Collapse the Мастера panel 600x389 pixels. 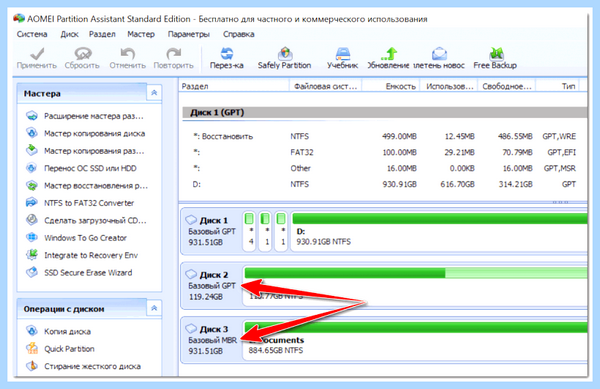pos(154,93)
